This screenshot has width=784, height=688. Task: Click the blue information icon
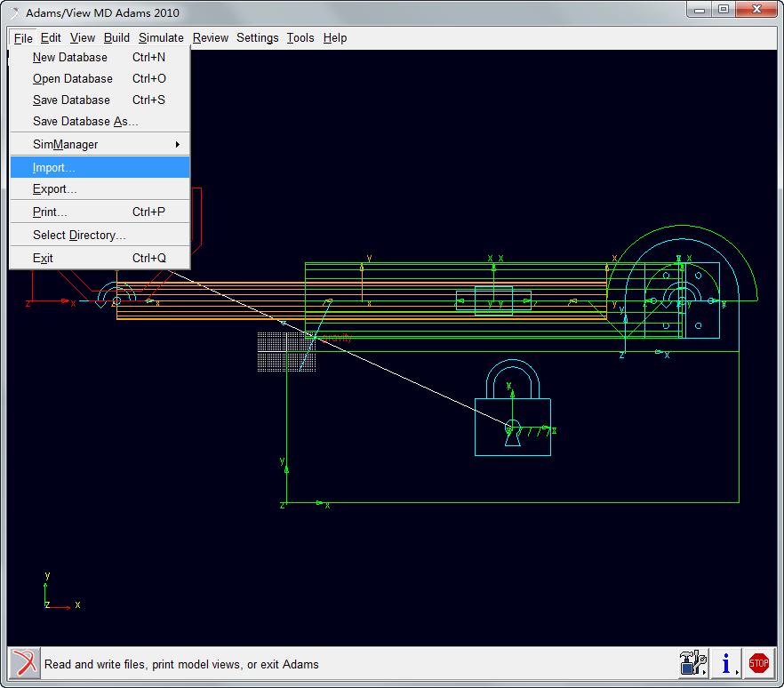pos(726,663)
